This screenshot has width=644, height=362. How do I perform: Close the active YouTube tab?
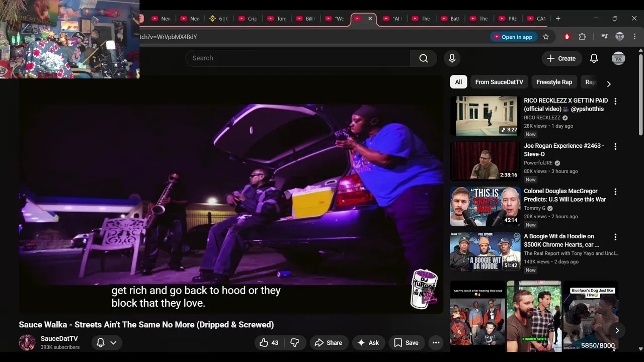tap(370, 19)
